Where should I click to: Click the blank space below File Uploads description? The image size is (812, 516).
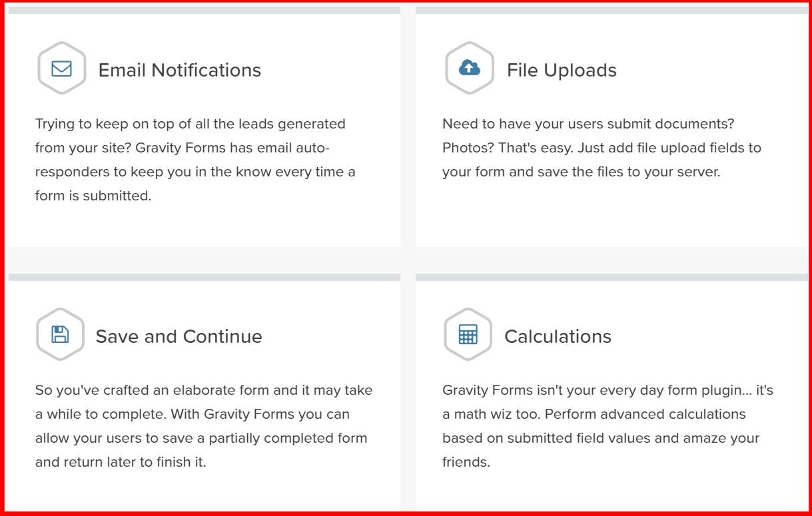point(611,213)
